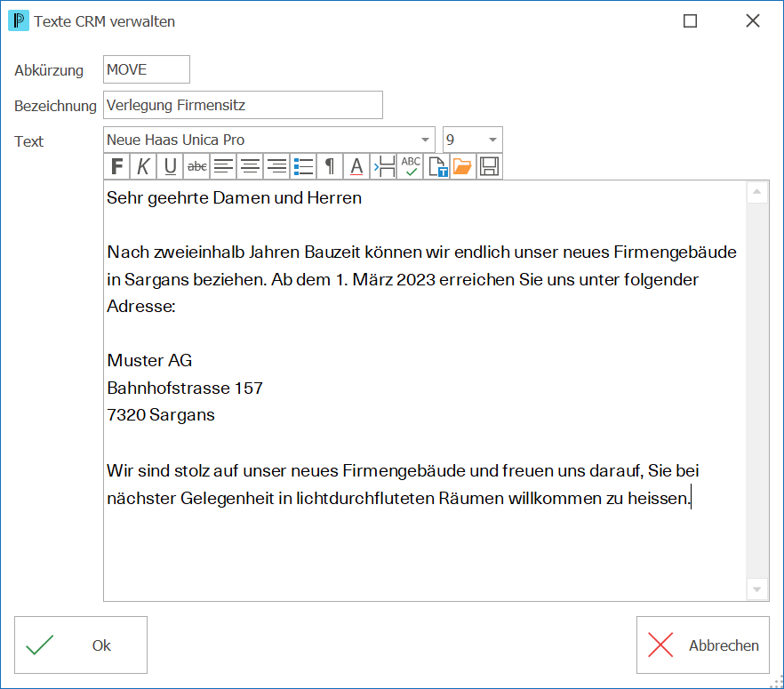Center-align the text

250,166
